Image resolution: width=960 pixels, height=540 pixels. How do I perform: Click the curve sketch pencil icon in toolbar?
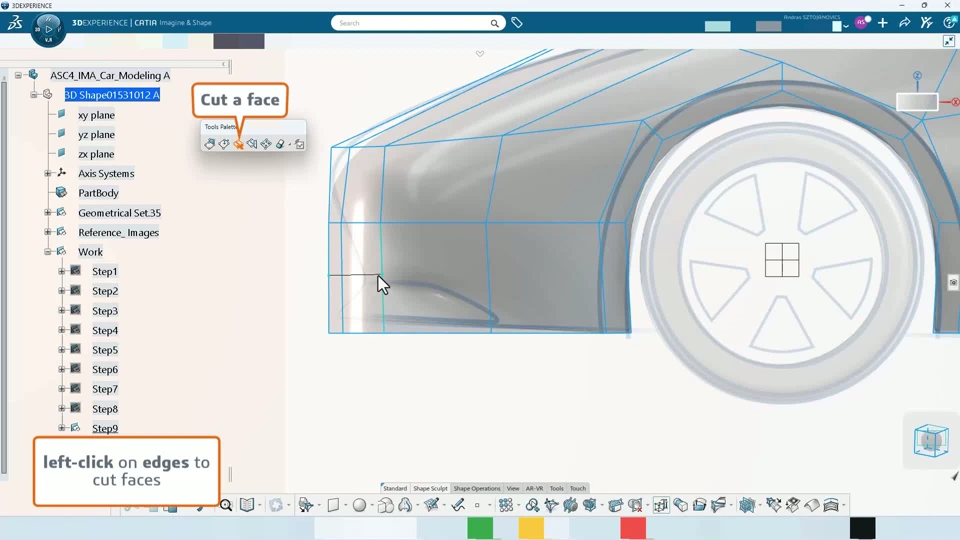[x=458, y=505]
